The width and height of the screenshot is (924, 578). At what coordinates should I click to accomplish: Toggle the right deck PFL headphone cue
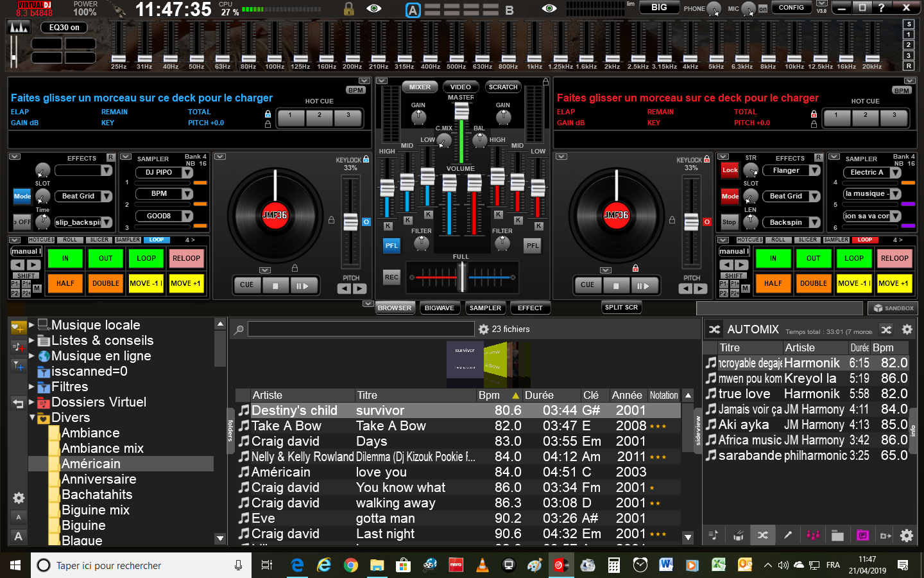tap(533, 245)
